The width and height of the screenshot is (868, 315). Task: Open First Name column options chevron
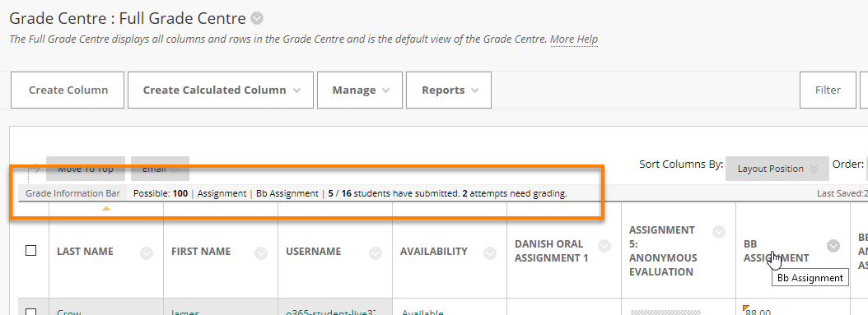(261, 253)
